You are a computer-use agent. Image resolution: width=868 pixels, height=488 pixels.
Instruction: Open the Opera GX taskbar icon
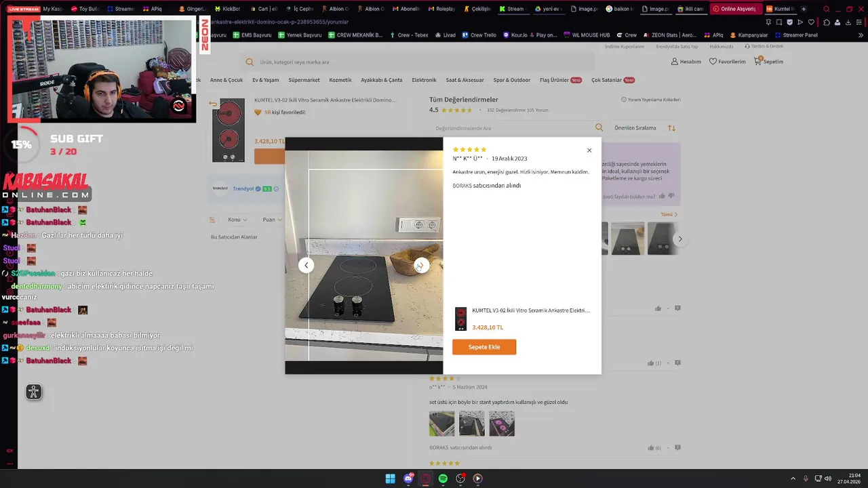tap(426, 479)
